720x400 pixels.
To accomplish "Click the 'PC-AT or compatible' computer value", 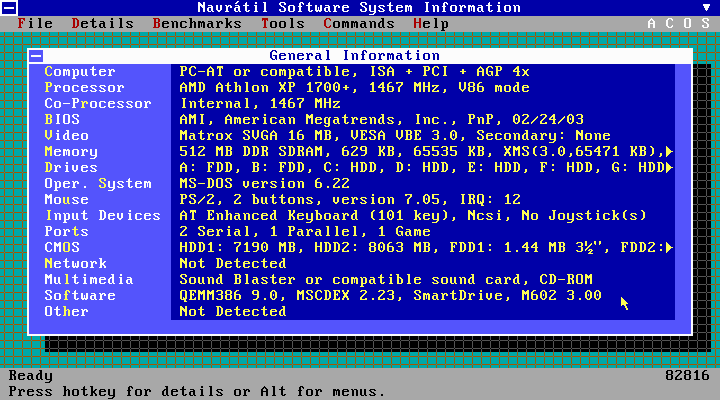I will coord(354,72).
